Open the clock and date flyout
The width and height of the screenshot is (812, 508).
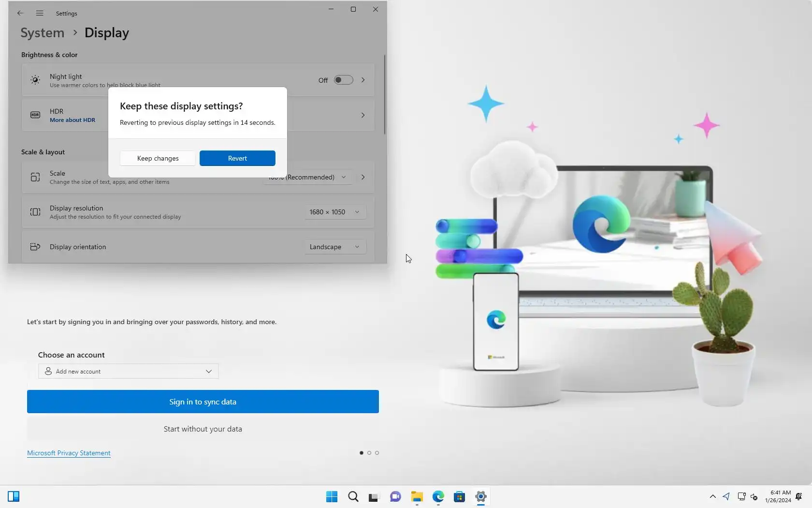778,496
